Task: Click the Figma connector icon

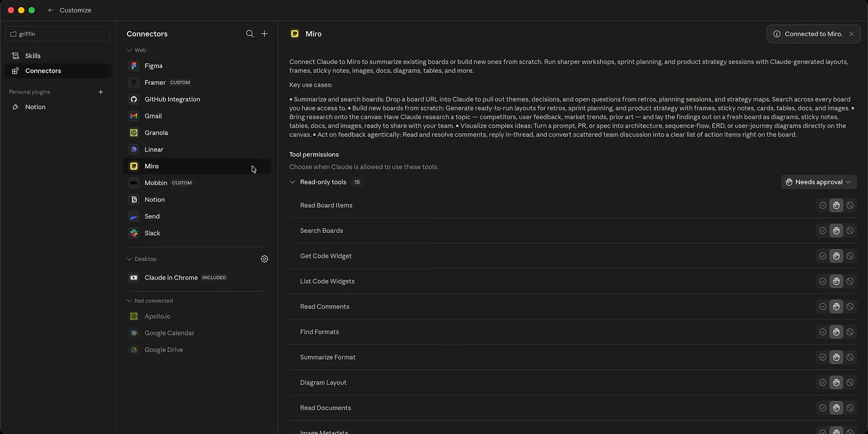Action: point(134,66)
